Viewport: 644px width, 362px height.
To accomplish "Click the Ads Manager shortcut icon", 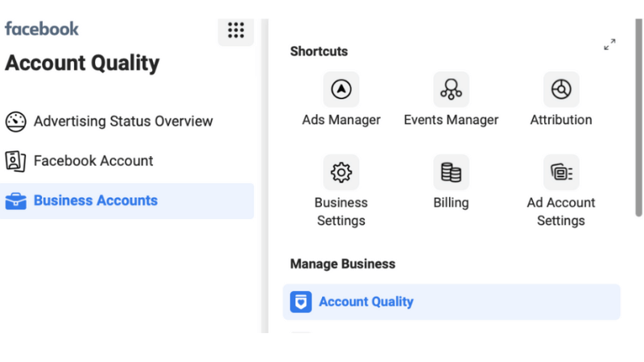I will [x=341, y=89].
